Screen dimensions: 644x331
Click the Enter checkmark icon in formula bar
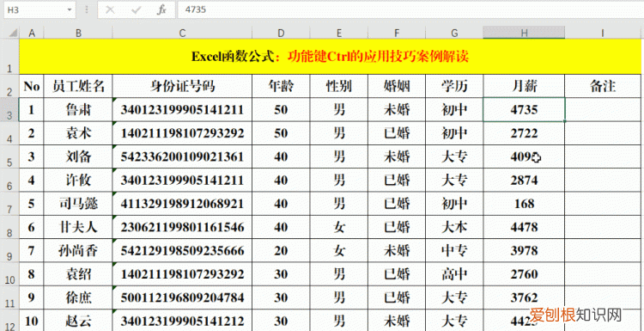136,9
